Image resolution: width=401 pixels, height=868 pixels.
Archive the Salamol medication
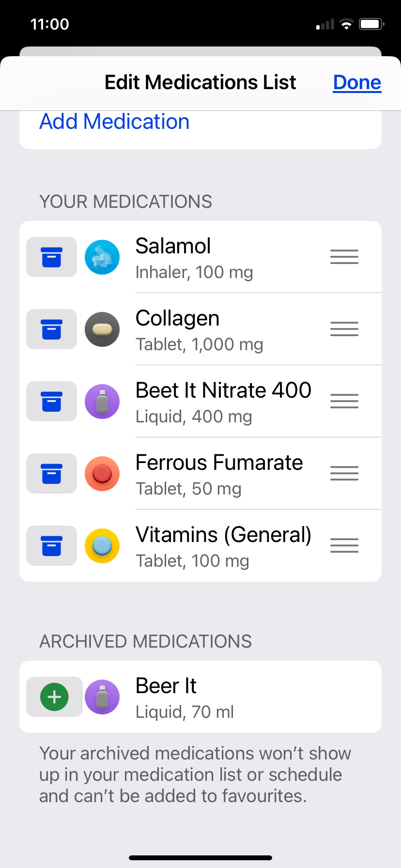coord(51,257)
